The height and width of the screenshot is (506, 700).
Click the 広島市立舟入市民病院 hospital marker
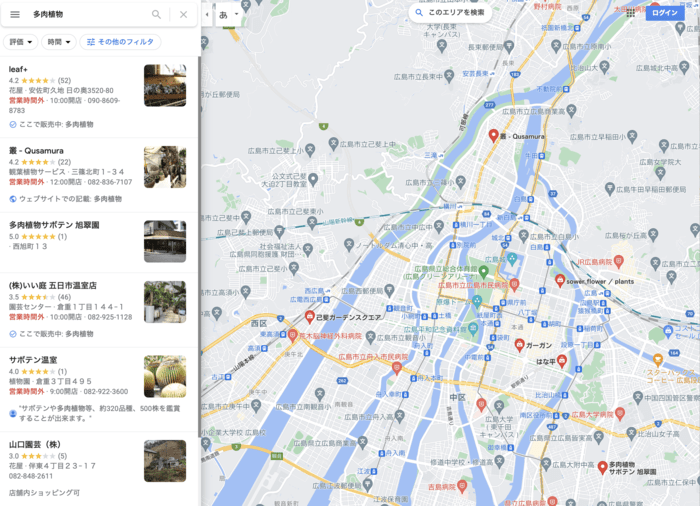pos(396,367)
